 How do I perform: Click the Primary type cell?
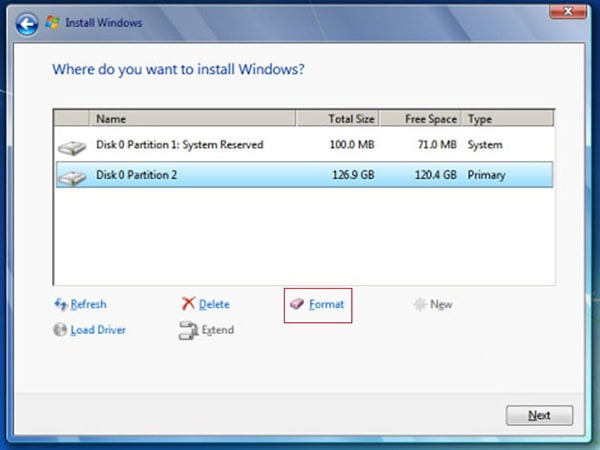point(486,175)
